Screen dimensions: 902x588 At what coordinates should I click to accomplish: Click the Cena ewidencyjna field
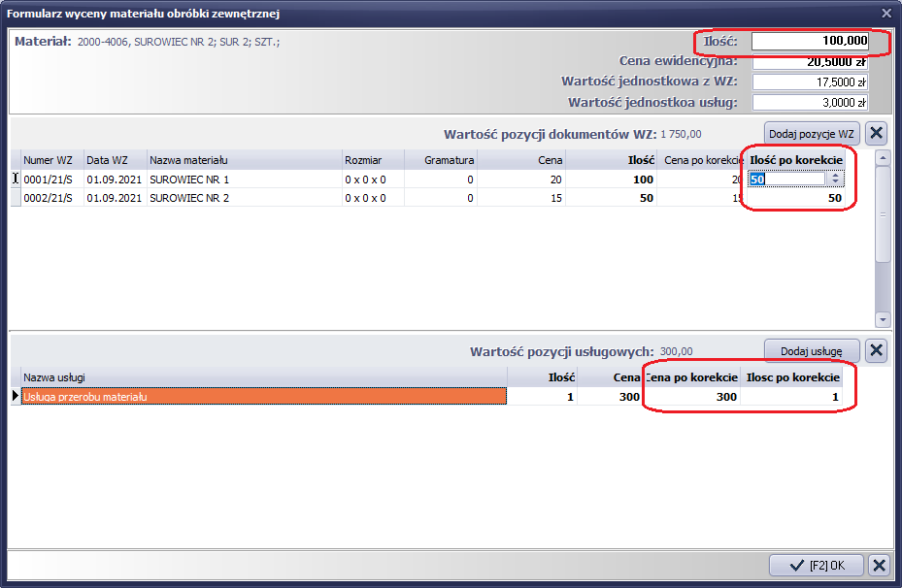coord(809,62)
